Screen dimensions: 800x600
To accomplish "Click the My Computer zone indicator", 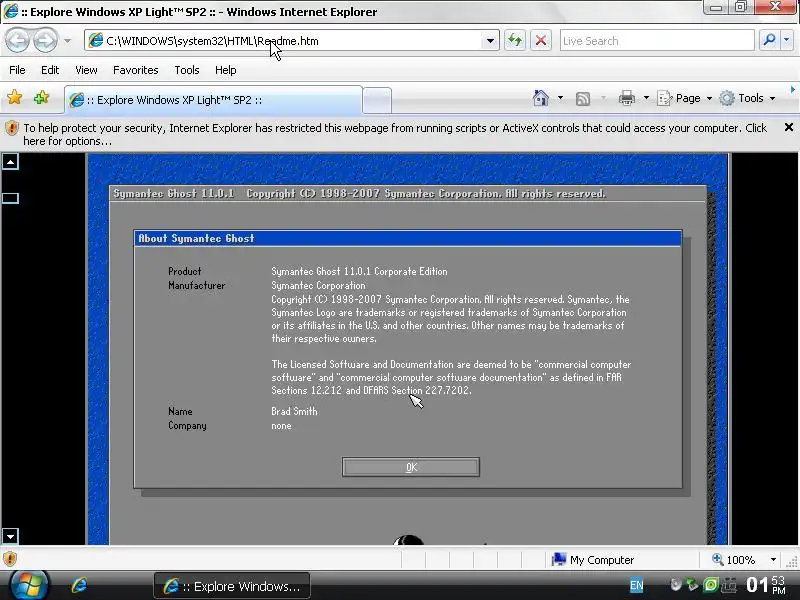I will (x=593, y=560).
